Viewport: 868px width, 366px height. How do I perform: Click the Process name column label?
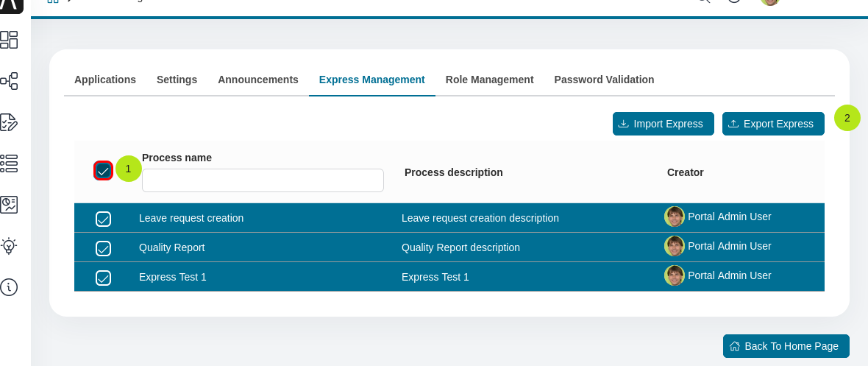pyautogui.click(x=177, y=158)
